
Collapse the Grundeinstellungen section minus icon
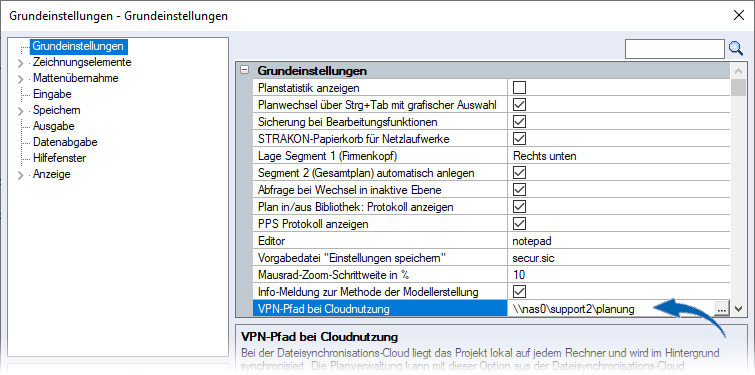[245, 70]
